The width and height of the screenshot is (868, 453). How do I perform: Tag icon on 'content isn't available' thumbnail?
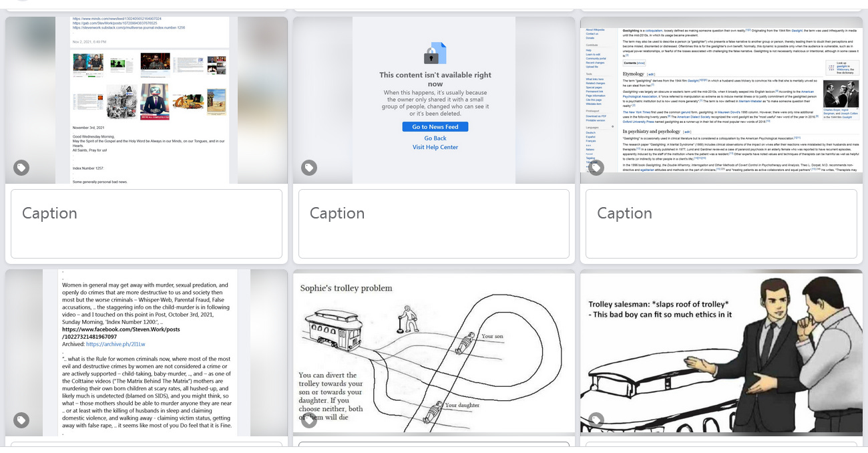pos(308,168)
